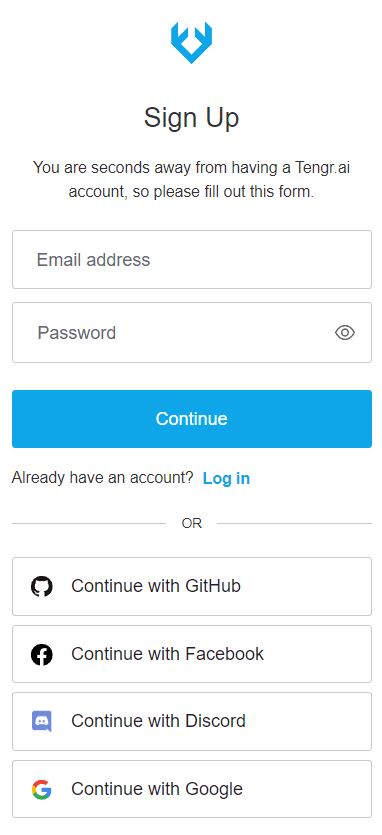Click the Tengr.ai name in description
Screen dimensions: 382x835
(x=323, y=168)
